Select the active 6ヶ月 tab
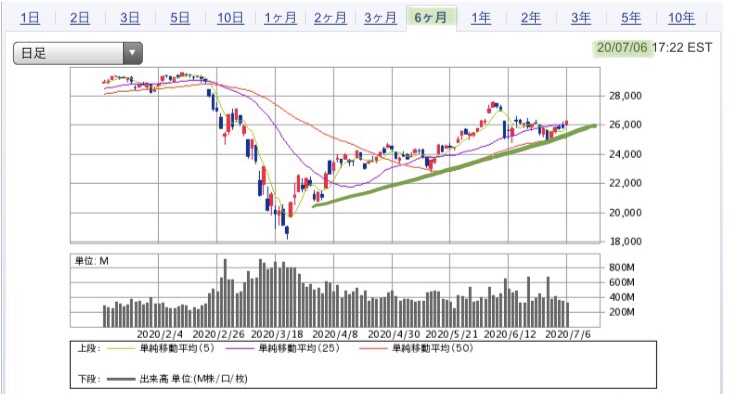This screenshot has height=394, width=731. (431, 18)
